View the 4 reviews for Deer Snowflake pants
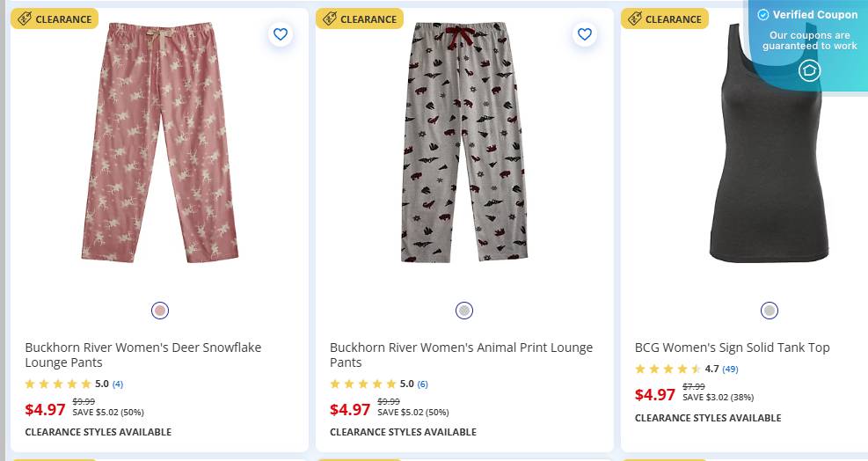 pos(118,384)
